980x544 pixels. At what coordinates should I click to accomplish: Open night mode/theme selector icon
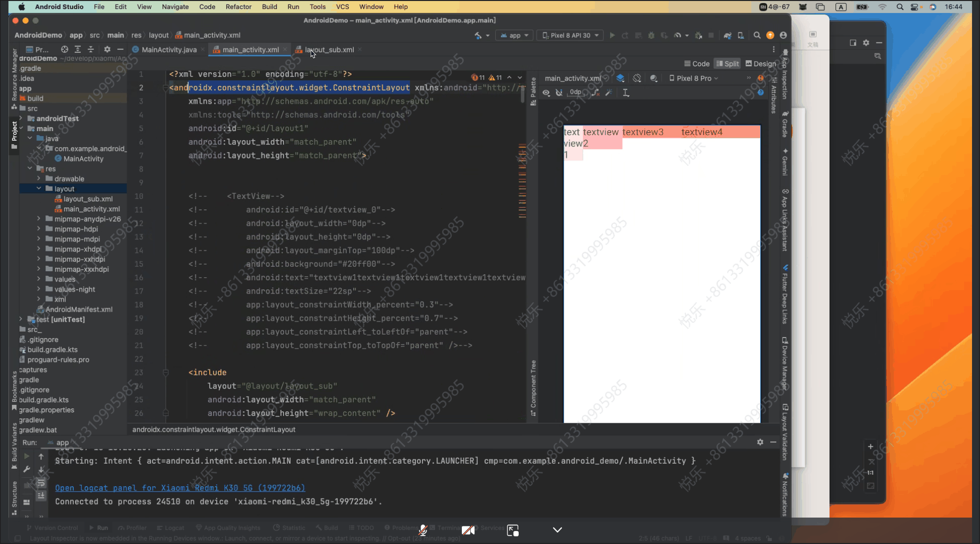coord(654,78)
